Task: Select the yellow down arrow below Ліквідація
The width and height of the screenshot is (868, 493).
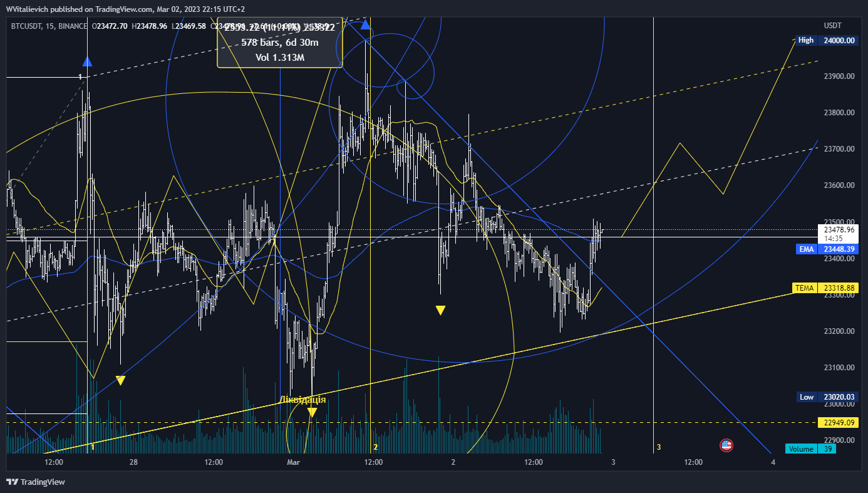Action: pos(312,412)
